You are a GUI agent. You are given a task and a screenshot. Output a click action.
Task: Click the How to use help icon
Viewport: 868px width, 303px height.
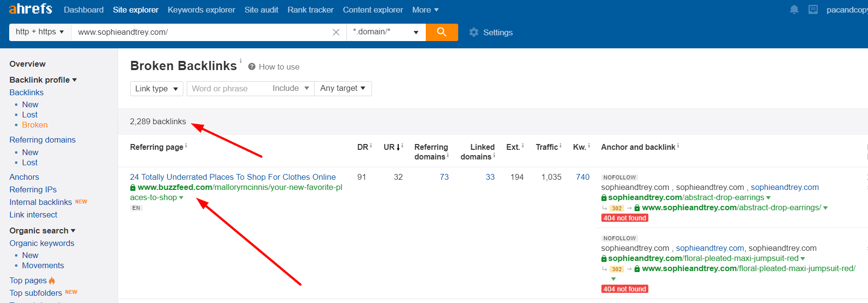tap(252, 67)
